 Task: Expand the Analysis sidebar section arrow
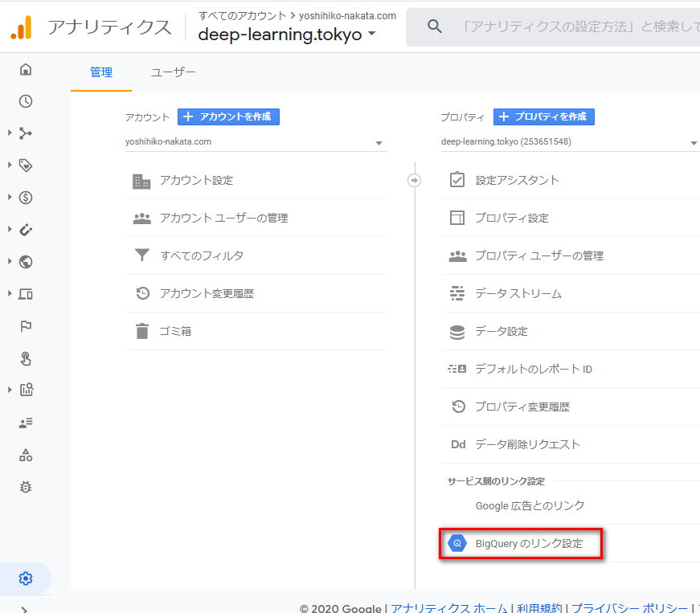(x=10, y=390)
